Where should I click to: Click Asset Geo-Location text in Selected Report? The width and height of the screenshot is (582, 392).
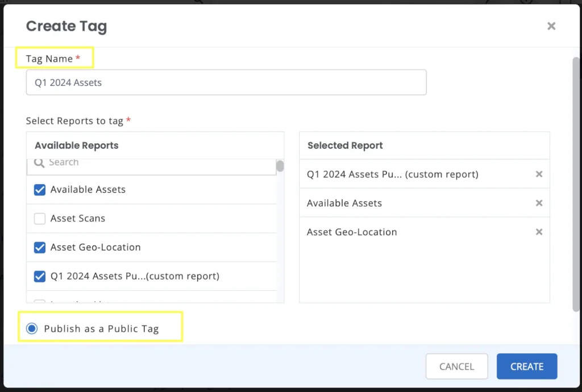[x=352, y=232]
